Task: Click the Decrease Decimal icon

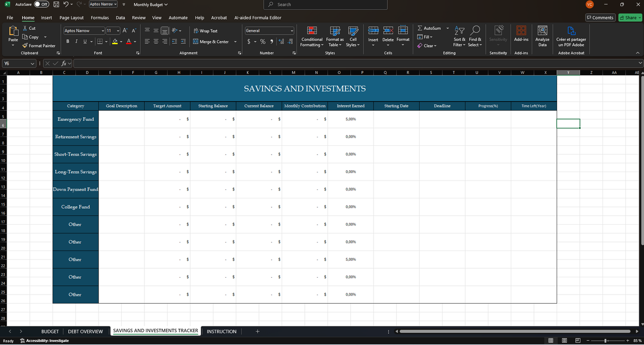Action: click(290, 41)
